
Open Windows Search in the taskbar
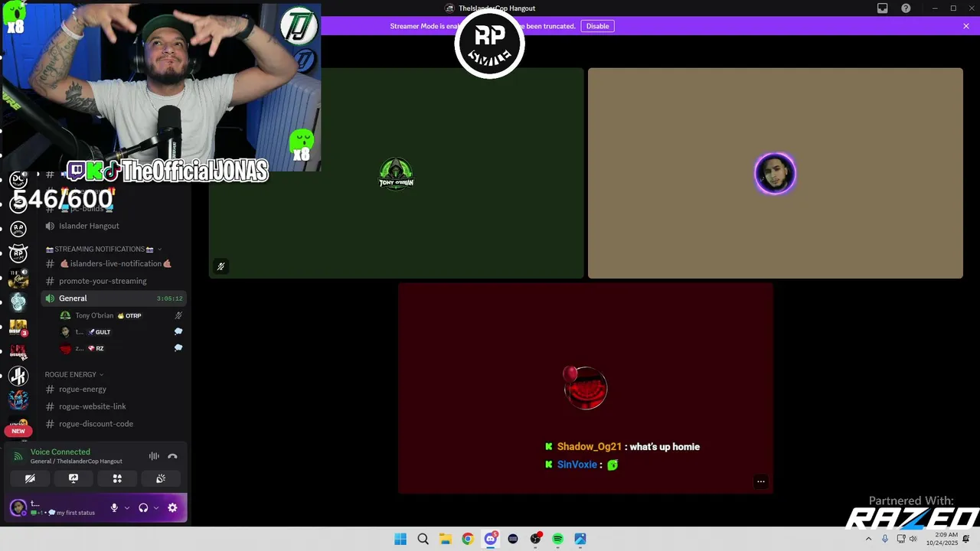coord(423,539)
